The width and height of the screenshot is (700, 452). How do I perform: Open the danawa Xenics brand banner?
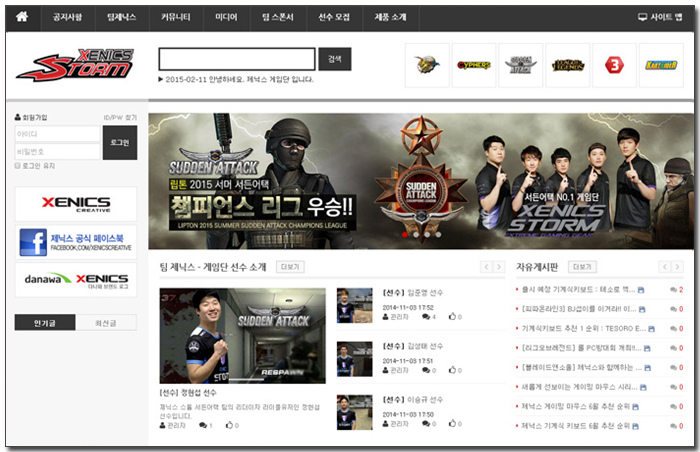76,280
